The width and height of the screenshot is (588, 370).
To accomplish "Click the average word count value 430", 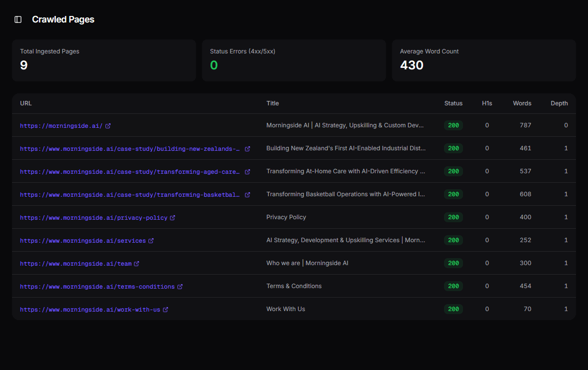I will click(412, 65).
